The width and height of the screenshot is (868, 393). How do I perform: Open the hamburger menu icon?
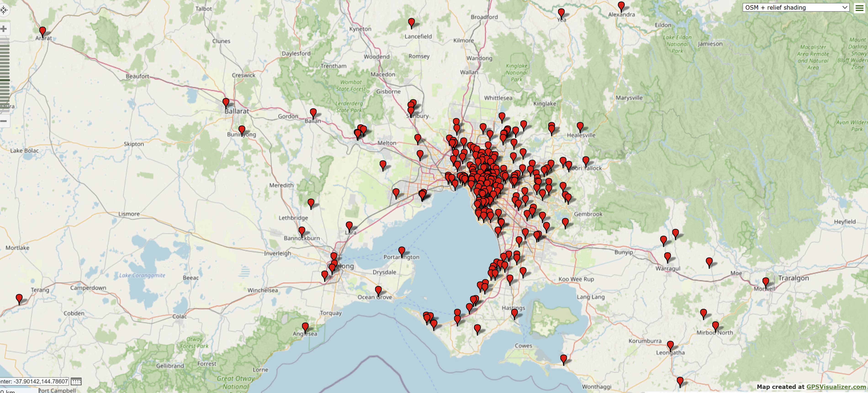(860, 8)
